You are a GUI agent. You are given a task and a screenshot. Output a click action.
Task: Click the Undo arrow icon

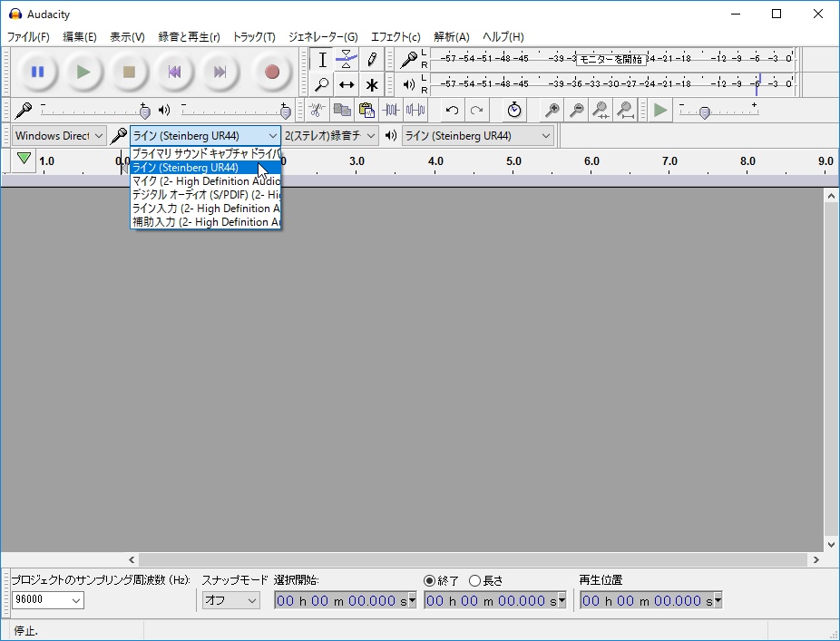pos(452,111)
